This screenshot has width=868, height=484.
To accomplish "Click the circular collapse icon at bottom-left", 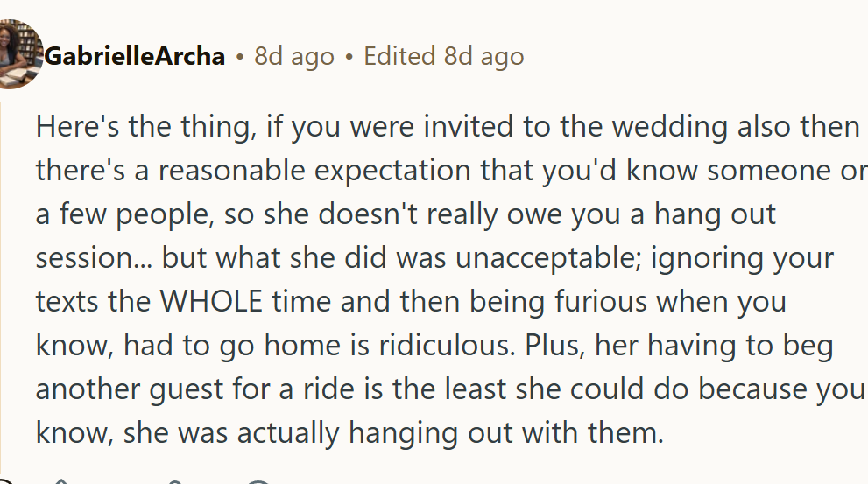I will click(x=5, y=480).
